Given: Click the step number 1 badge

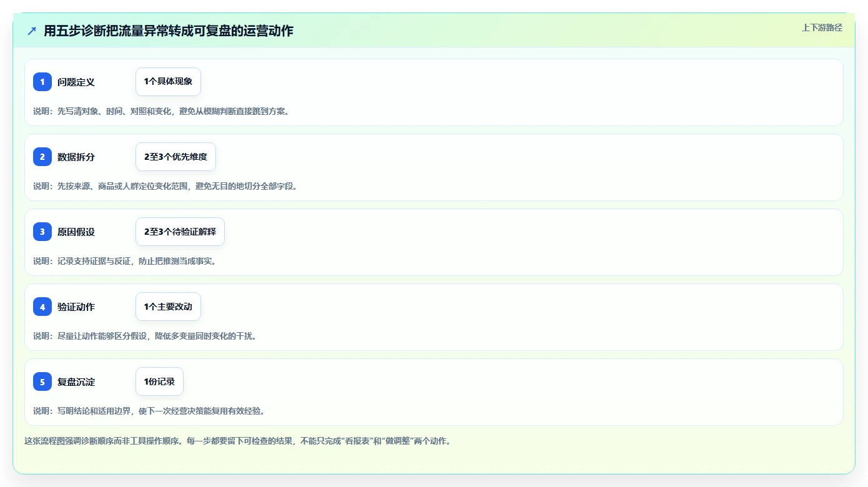Looking at the screenshot, I should click(42, 82).
